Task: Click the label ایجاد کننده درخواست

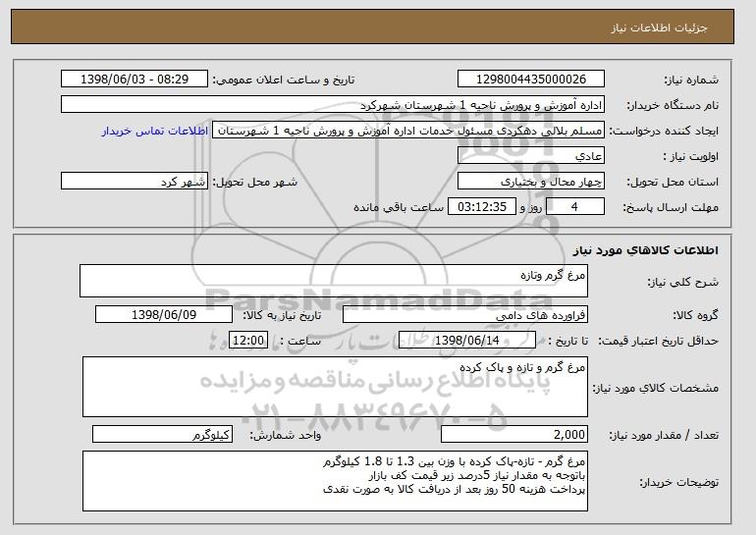Action: tap(664, 132)
